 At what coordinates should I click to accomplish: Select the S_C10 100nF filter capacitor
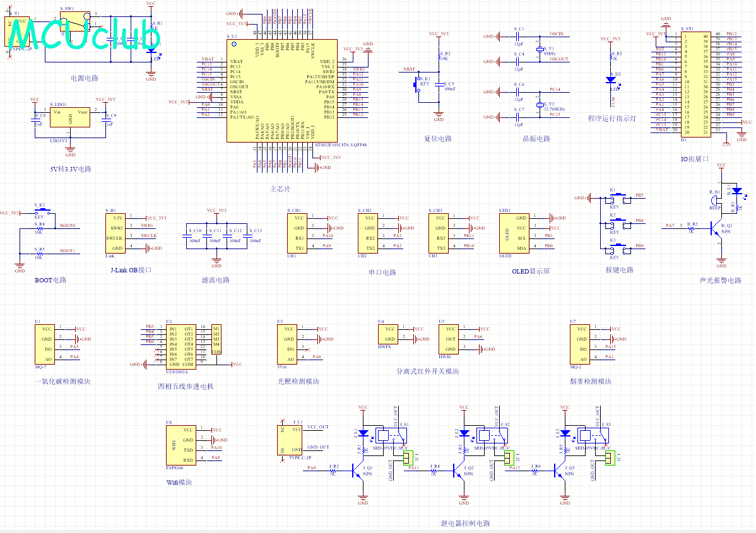click(187, 236)
